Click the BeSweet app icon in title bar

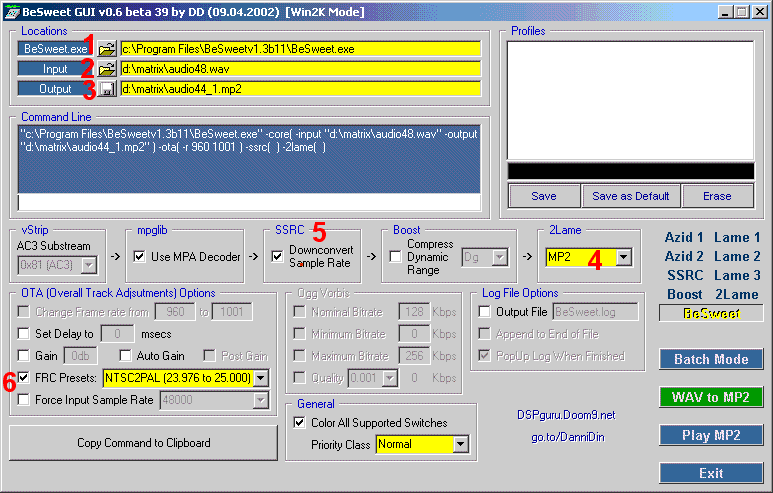pos(12,12)
